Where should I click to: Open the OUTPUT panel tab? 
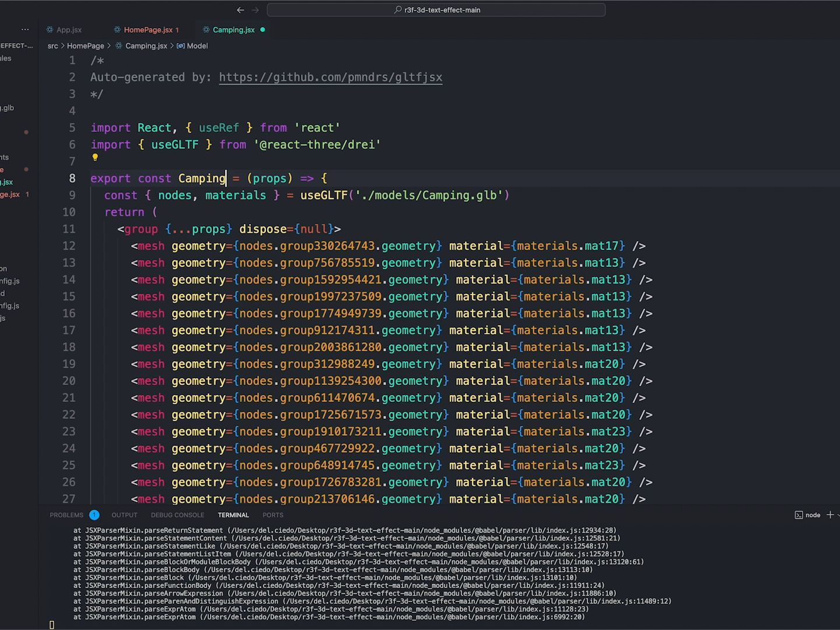(x=124, y=515)
